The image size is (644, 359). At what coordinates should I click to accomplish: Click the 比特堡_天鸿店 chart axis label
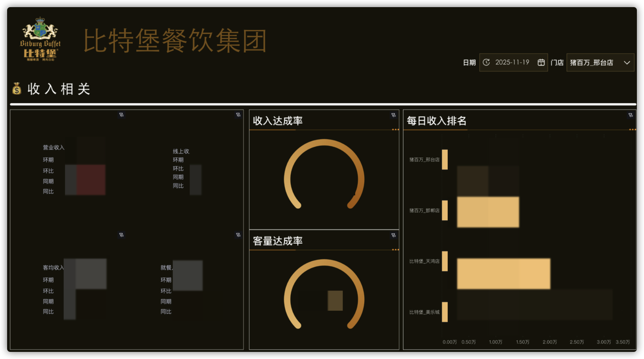point(424,261)
